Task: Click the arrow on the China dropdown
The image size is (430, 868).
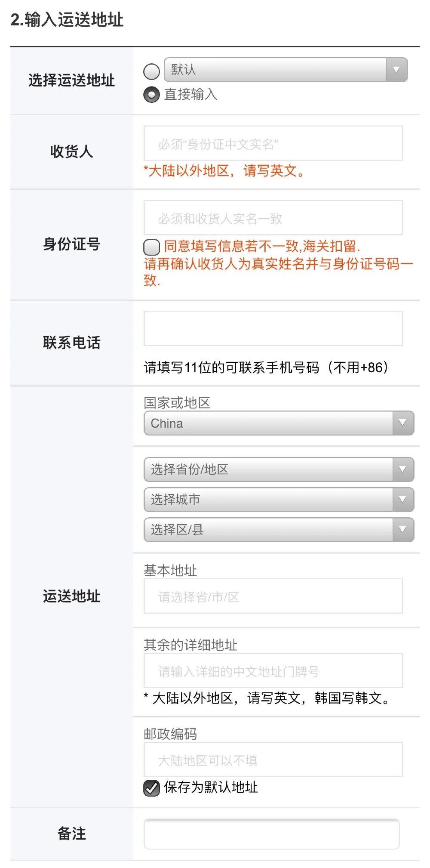Action: (x=403, y=423)
